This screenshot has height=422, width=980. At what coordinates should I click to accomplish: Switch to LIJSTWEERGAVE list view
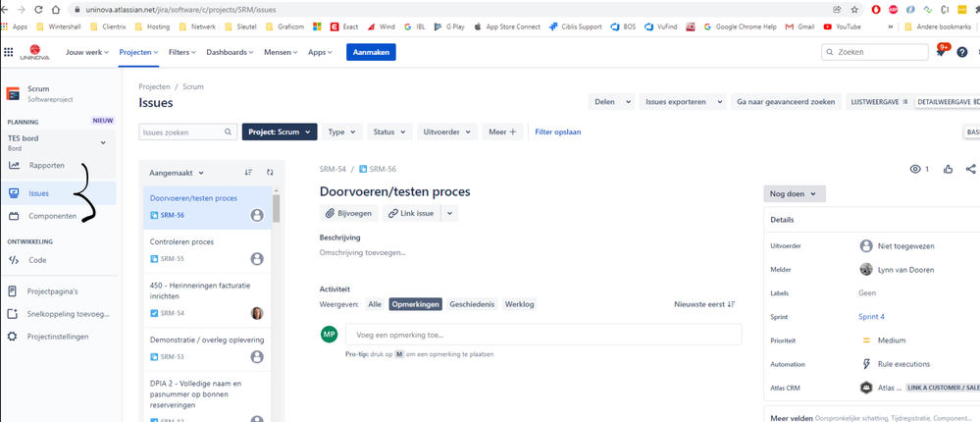(878, 101)
